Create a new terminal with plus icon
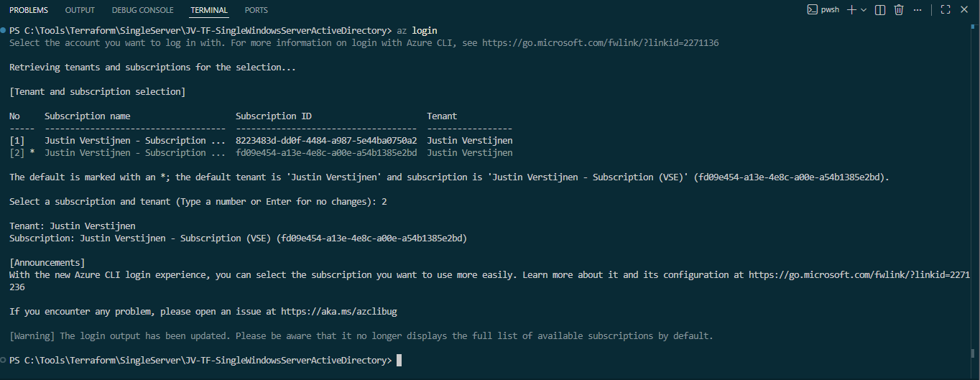 click(851, 10)
